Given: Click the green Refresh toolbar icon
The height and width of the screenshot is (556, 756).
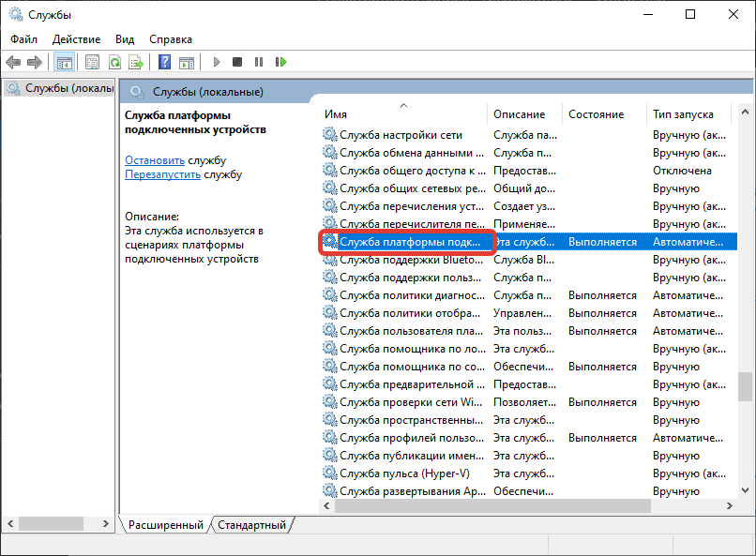Looking at the screenshot, I should click(114, 62).
